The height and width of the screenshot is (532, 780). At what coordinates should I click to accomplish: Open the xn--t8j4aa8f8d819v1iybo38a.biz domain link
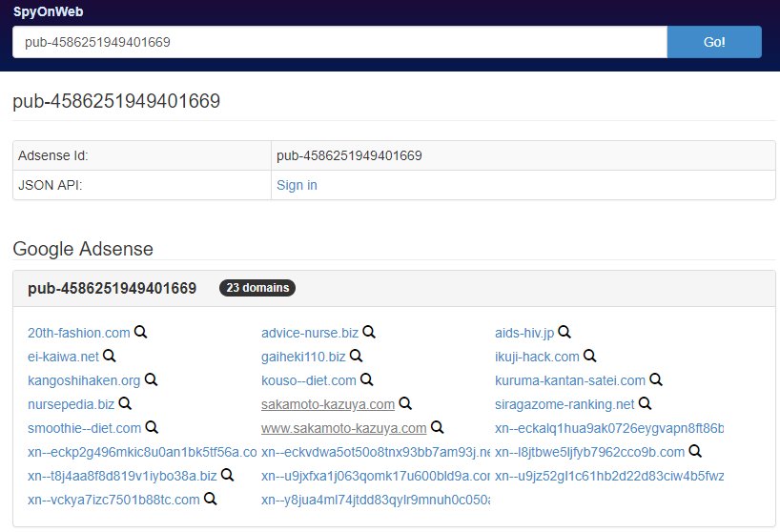click(122, 476)
